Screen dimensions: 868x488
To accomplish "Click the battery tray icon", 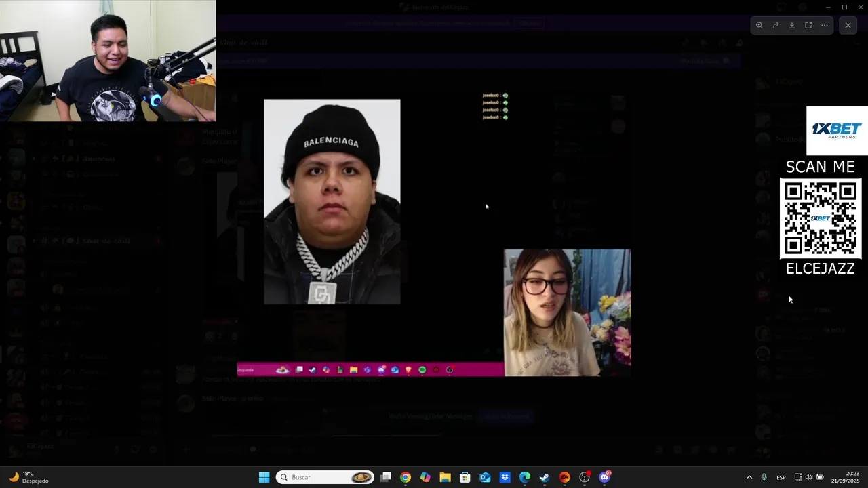I will tap(820, 477).
